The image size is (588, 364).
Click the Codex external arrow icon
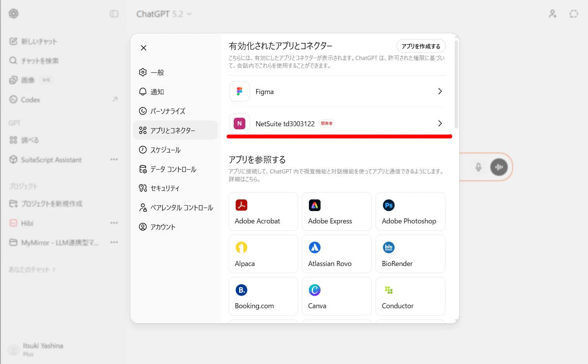(x=115, y=99)
